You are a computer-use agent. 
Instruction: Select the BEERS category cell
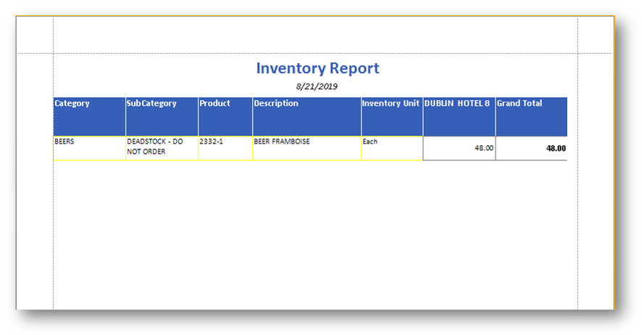point(66,142)
